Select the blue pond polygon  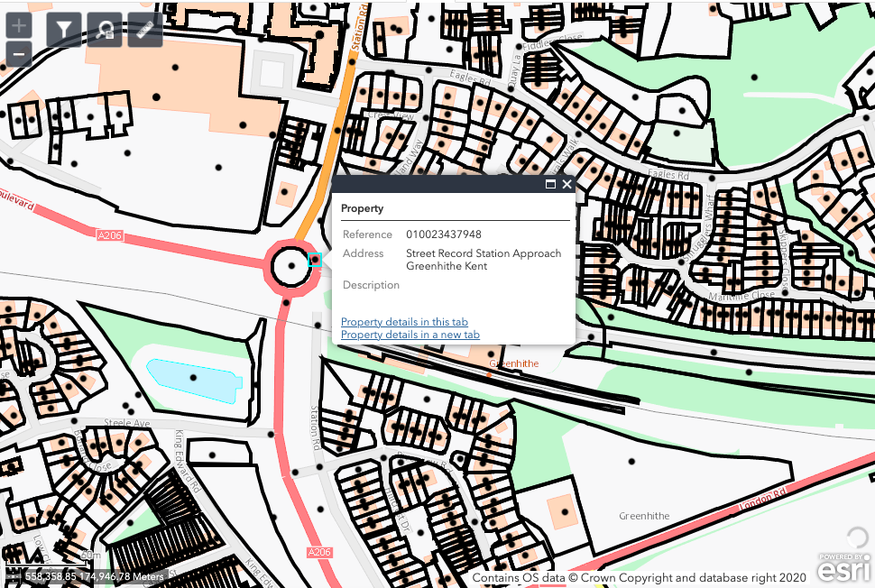coord(196,379)
